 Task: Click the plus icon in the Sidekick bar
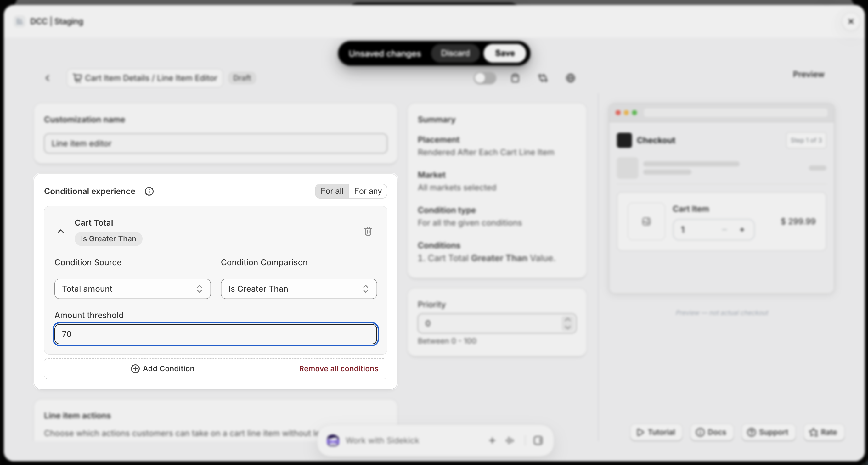(x=492, y=440)
